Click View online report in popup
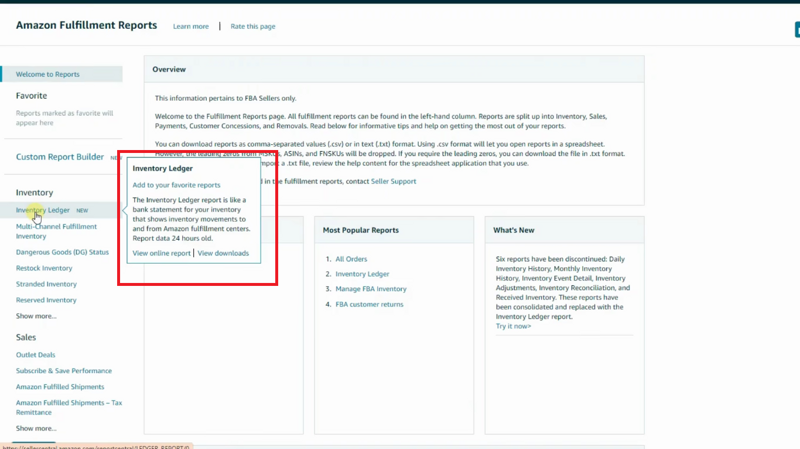 [161, 253]
